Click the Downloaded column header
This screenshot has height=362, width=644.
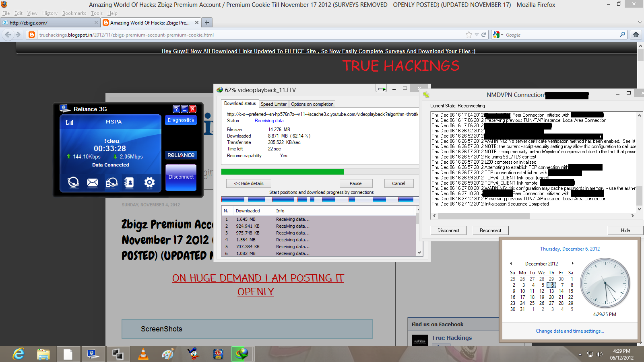point(253,211)
